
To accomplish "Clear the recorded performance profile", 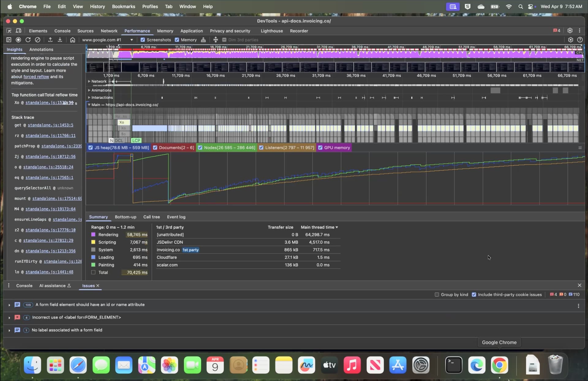I will point(38,40).
